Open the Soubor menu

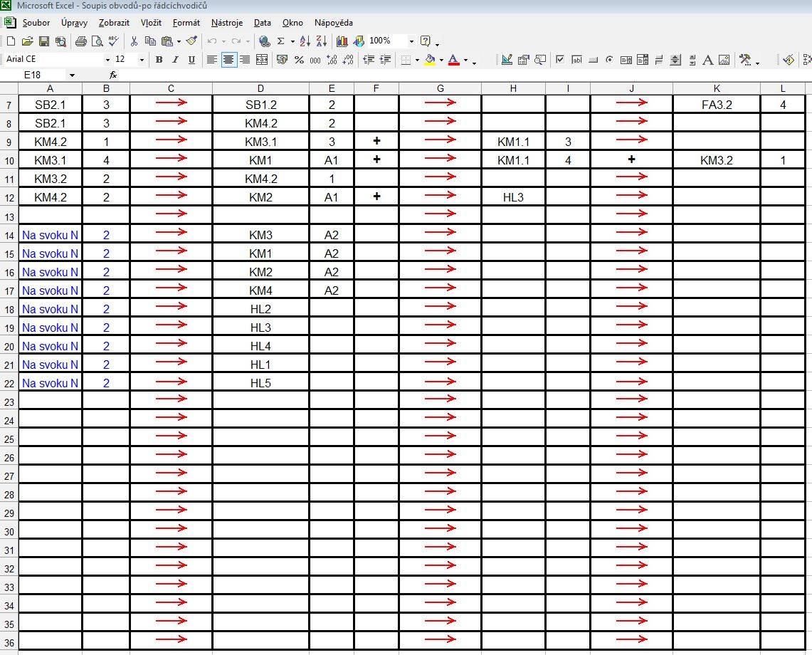pyautogui.click(x=36, y=23)
